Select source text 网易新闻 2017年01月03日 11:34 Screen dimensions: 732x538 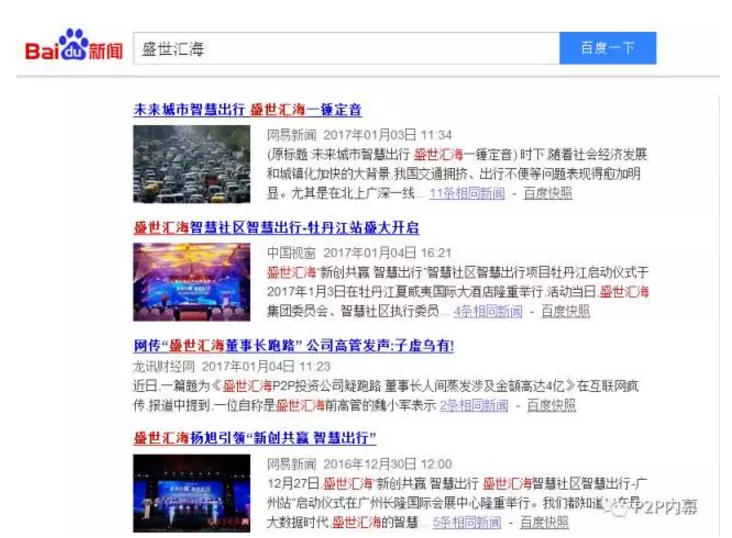pos(359,135)
